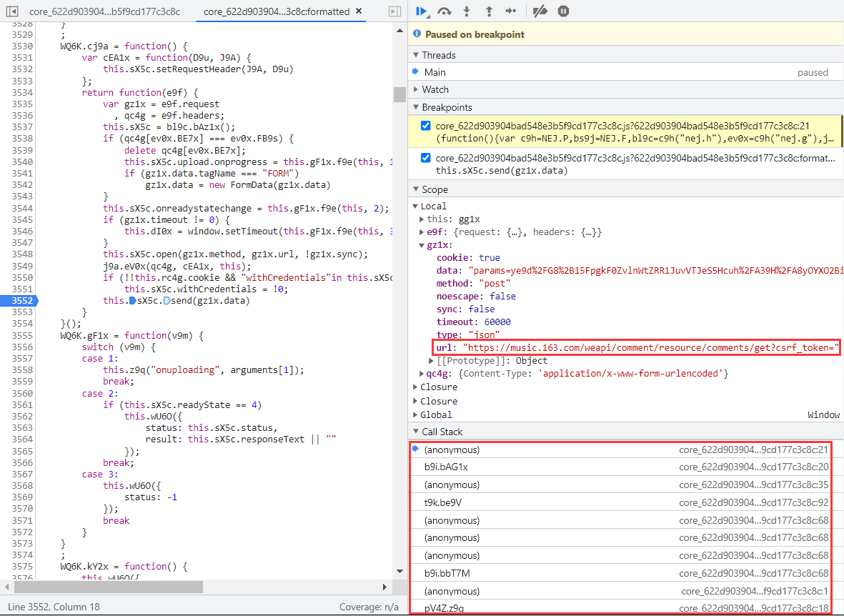Expand the Global scope entry

click(436, 414)
